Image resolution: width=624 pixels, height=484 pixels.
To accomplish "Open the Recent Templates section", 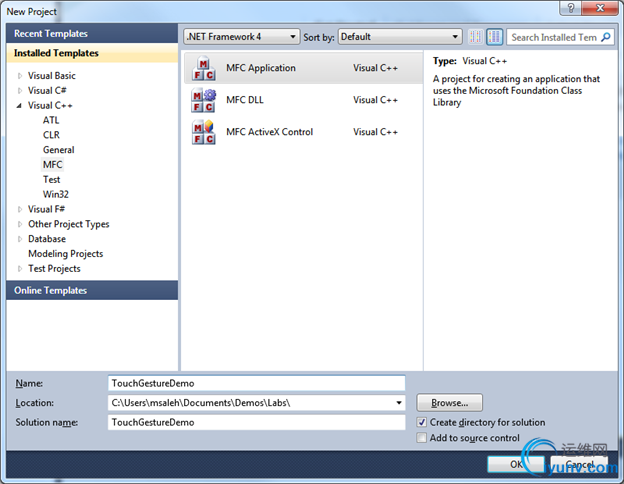I will click(x=92, y=33).
